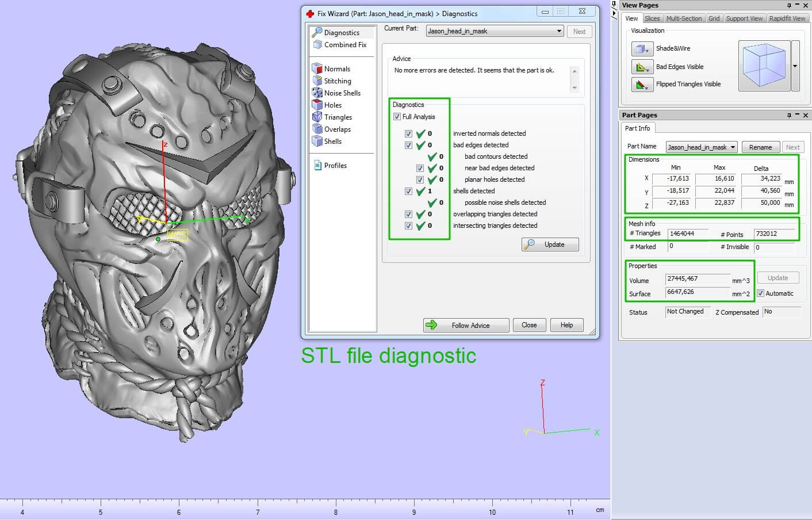Open the Normals fix page
This screenshot has width=812, height=520.
click(x=336, y=69)
